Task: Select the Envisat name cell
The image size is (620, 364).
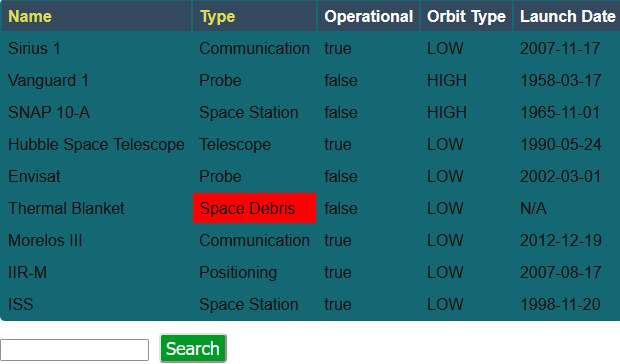Action: (x=96, y=176)
